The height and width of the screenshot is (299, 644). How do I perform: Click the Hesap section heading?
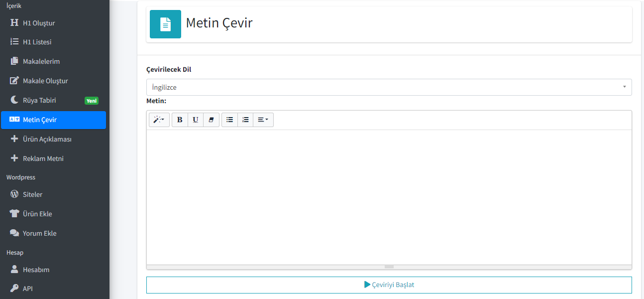coord(15,253)
